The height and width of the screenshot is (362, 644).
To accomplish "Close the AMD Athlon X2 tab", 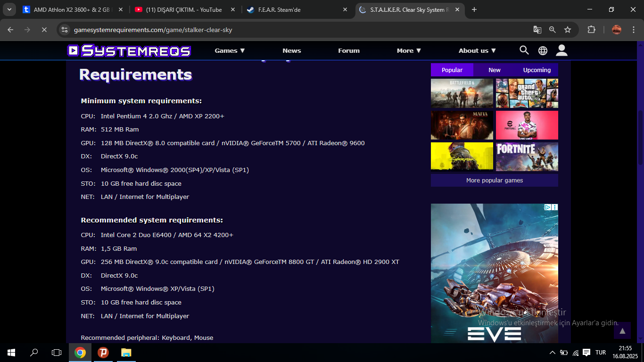I will click(120, 9).
